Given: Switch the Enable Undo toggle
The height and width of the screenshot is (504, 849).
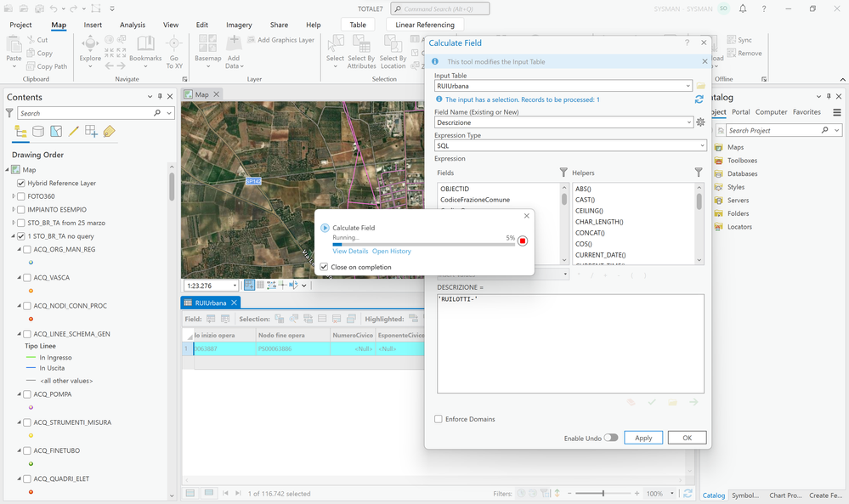Looking at the screenshot, I should [x=611, y=438].
